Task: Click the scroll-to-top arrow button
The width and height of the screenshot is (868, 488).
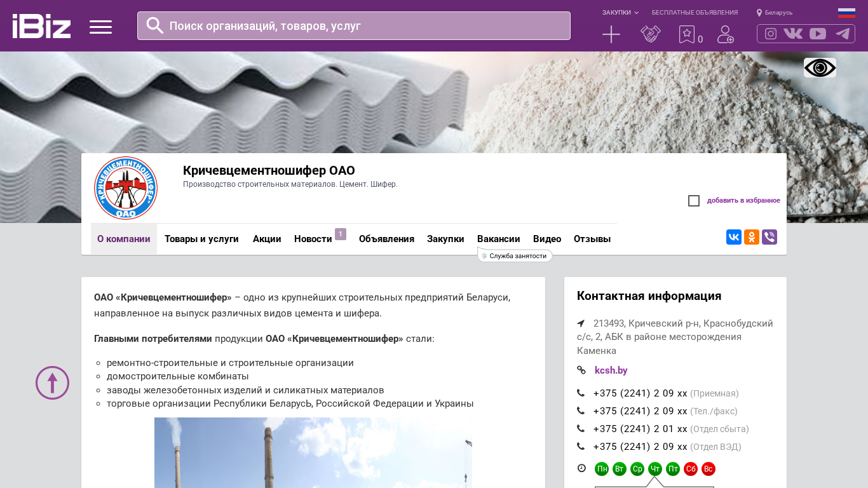Action: pyautogui.click(x=52, y=383)
